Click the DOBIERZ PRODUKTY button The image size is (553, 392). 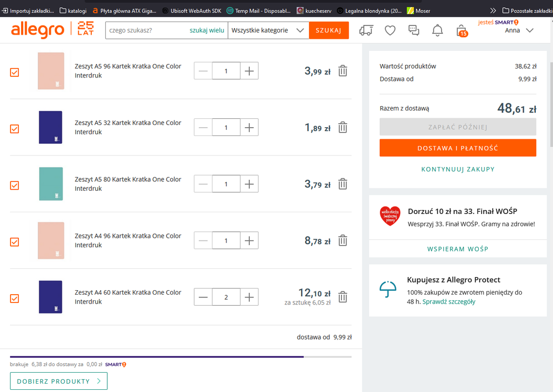pyautogui.click(x=59, y=381)
